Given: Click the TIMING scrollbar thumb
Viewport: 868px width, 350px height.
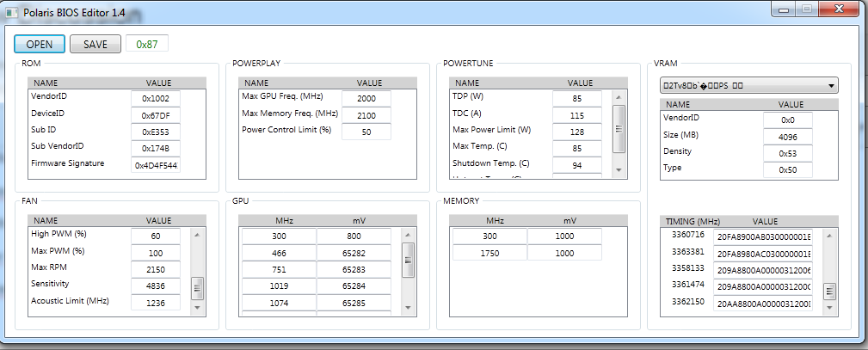Looking at the screenshot, I should (x=829, y=292).
